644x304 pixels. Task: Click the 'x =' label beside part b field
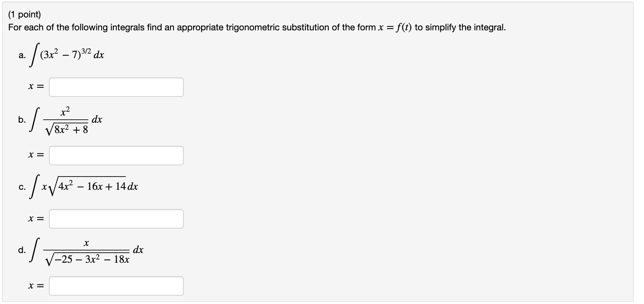coord(36,156)
